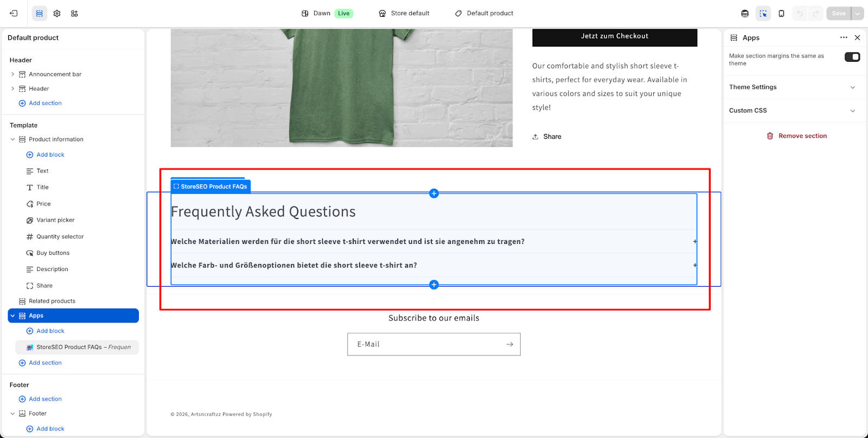Click the Frequently Asked Questions heading
This screenshot has height=438, width=868.
pyautogui.click(x=263, y=211)
